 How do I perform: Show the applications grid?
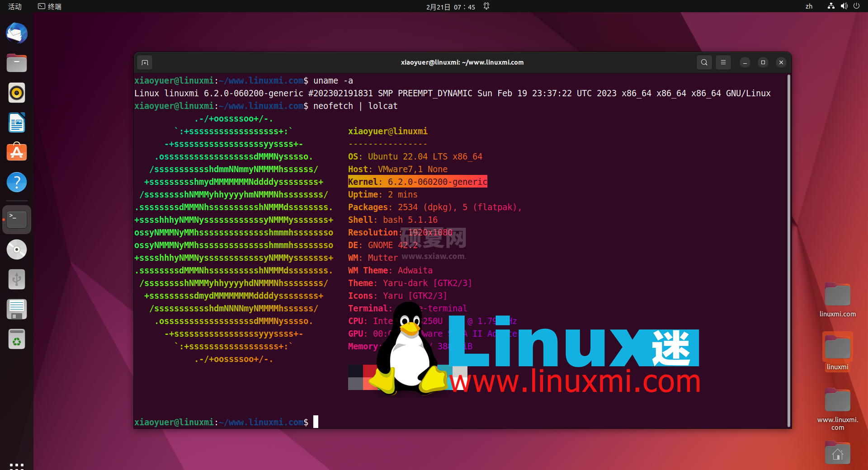pos(17,465)
